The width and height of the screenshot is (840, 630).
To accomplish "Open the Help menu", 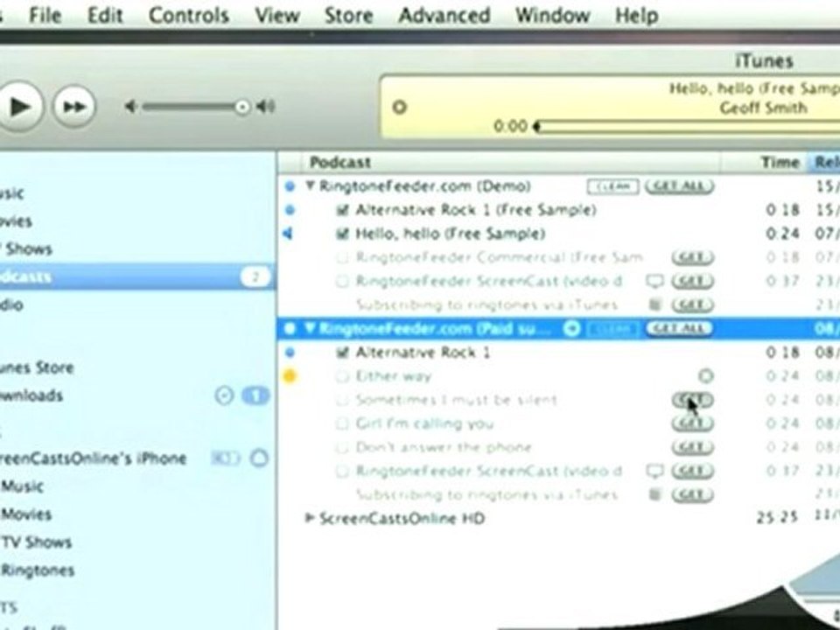I will point(636,16).
